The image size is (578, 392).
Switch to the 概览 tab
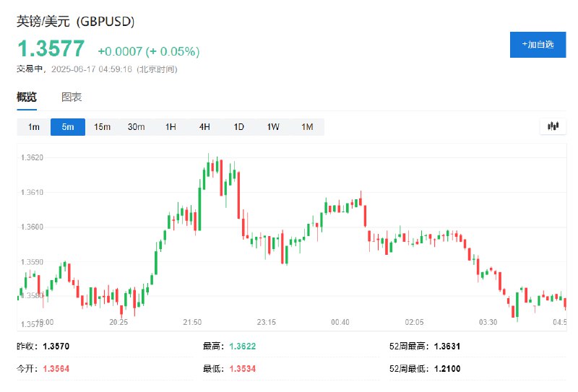(27, 97)
